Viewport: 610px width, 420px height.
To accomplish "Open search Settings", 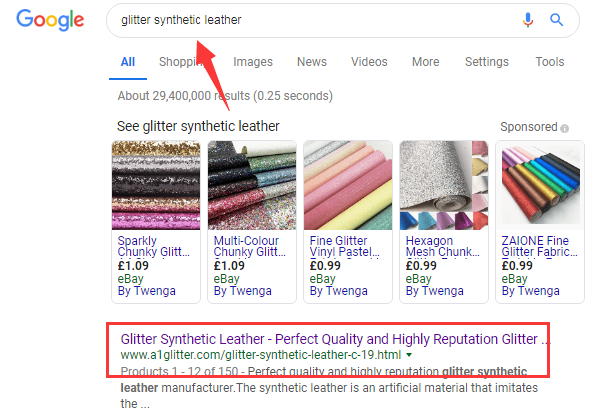I will coord(487,62).
